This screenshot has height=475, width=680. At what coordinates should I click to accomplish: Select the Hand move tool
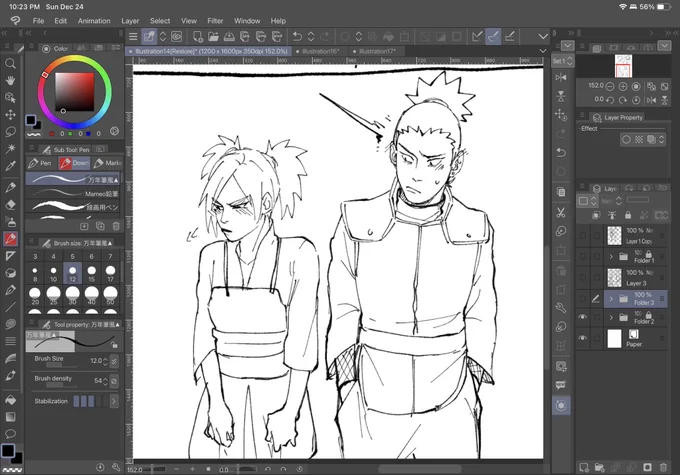point(10,81)
